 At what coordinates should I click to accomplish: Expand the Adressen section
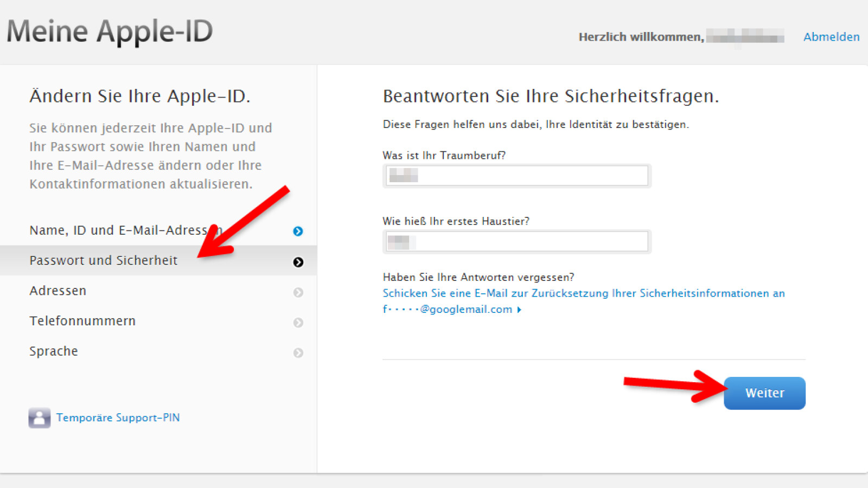tap(58, 291)
